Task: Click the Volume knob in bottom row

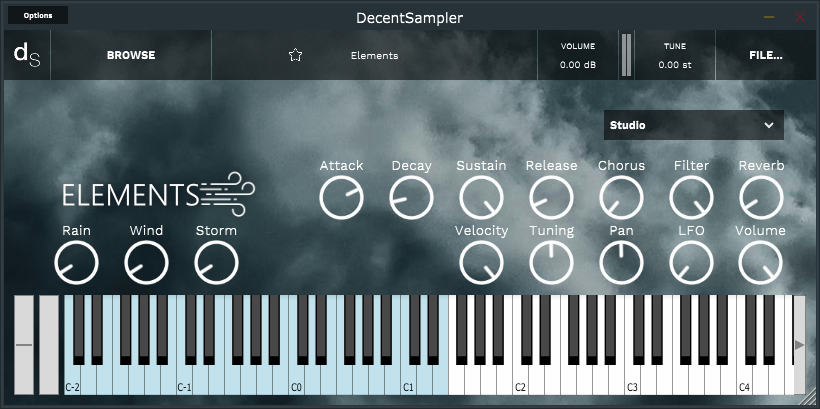Action: 760,263
